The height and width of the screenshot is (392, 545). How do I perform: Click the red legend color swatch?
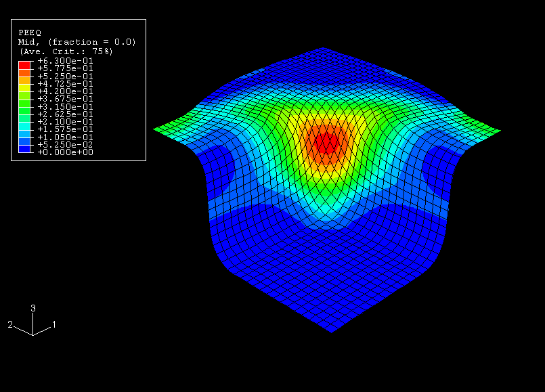click(x=24, y=65)
